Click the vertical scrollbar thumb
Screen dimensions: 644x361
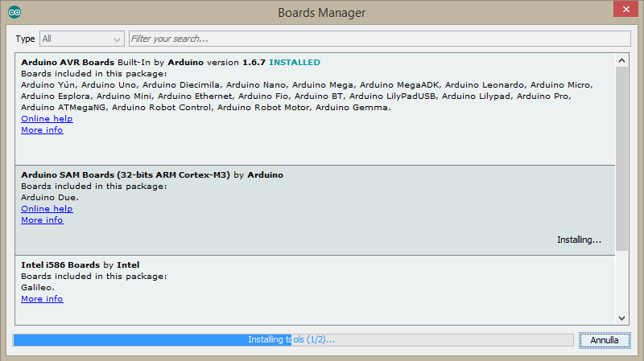[621, 158]
